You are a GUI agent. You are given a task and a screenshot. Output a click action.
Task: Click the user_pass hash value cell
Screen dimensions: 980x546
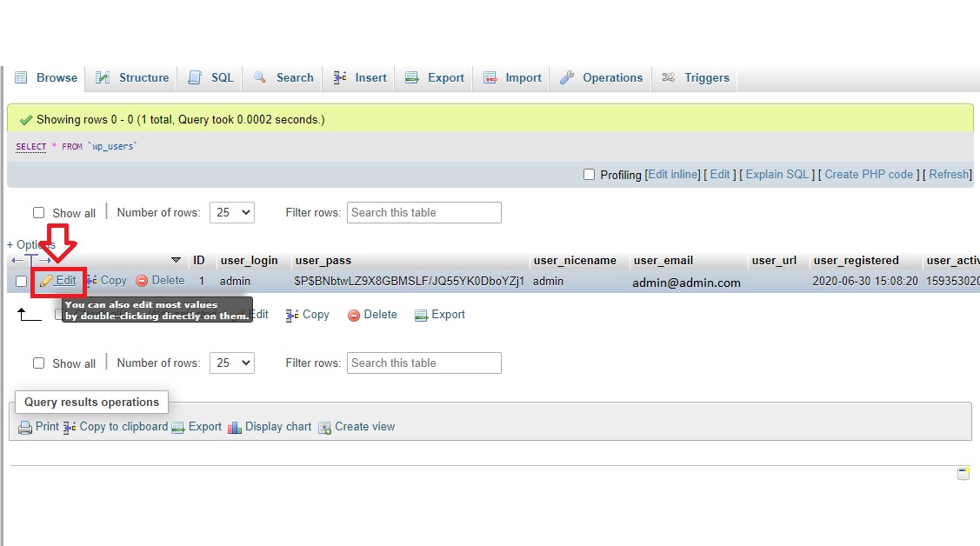click(410, 281)
